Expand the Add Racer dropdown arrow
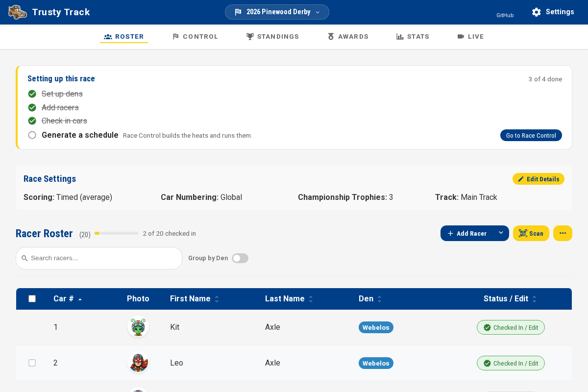Viewport: 588px width, 392px height. pyautogui.click(x=501, y=233)
